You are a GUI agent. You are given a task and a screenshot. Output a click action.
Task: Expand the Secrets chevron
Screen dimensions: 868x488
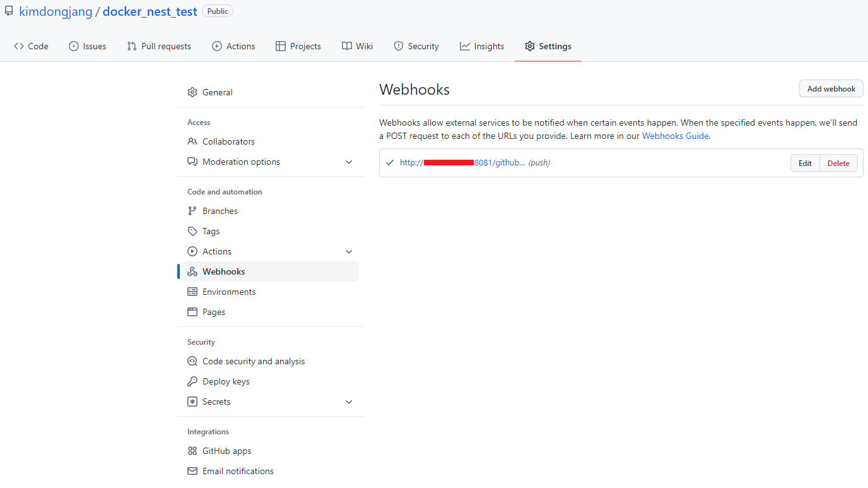(349, 402)
